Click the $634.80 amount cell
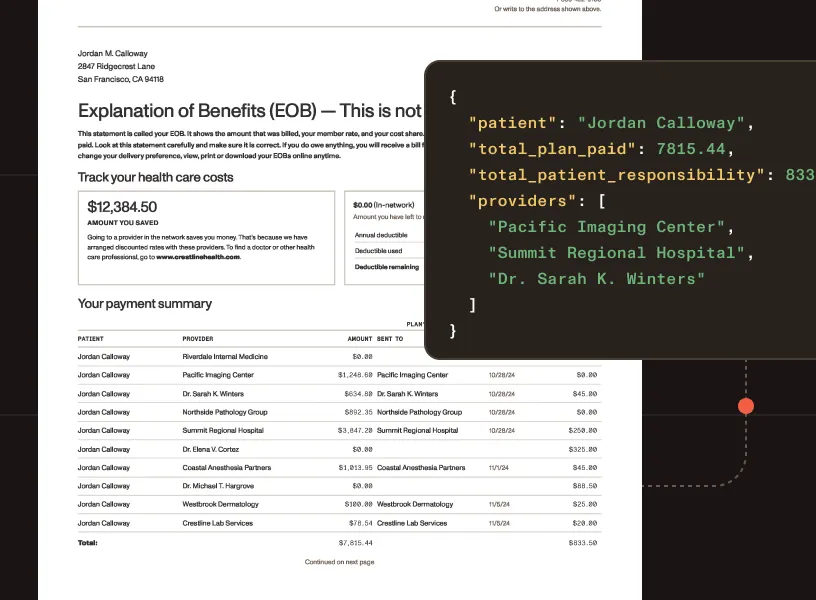Image resolution: width=816 pixels, height=600 pixels. [x=359, y=394]
